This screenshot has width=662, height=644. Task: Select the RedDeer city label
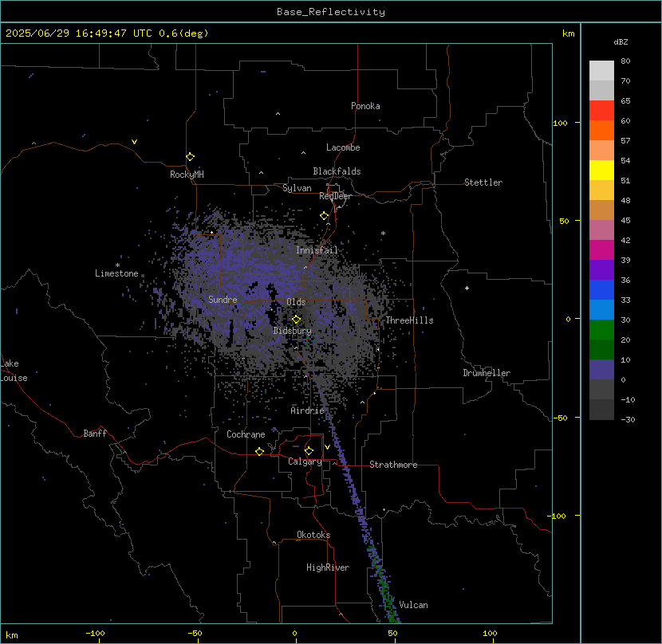click(x=335, y=196)
